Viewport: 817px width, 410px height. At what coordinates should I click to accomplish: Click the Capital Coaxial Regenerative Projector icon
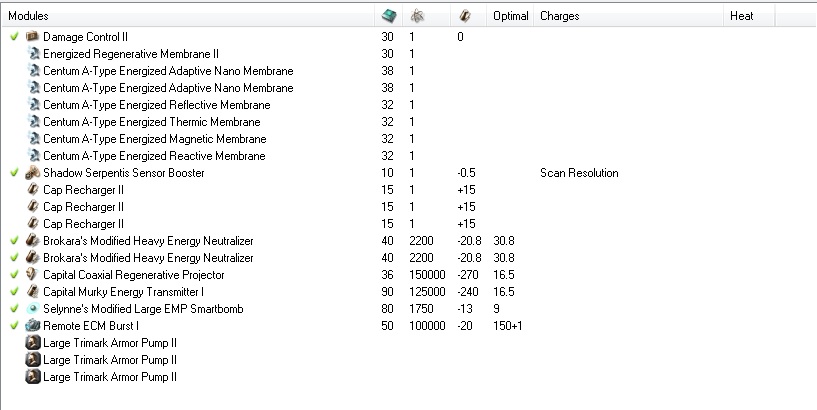[x=33, y=275]
